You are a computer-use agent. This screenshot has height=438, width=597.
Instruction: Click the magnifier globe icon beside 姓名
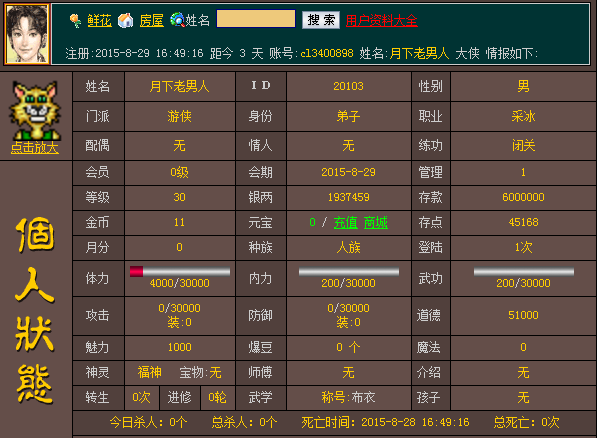(177, 20)
